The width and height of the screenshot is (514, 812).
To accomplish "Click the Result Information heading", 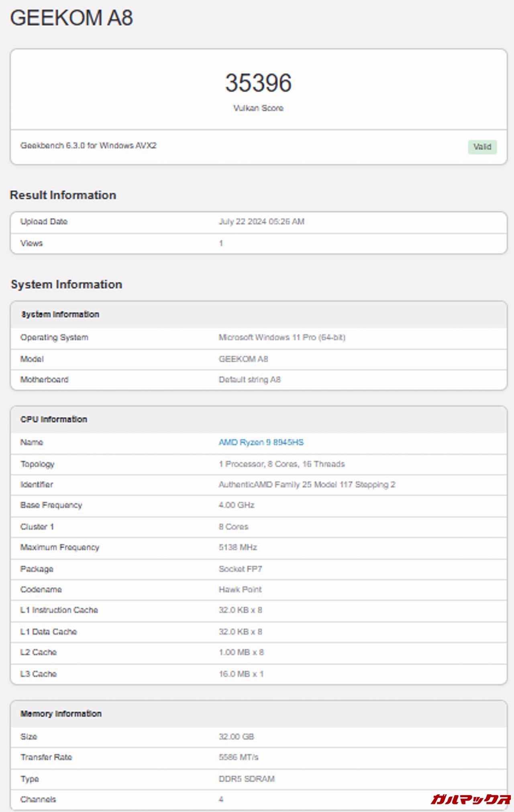I will click(63, 195).
